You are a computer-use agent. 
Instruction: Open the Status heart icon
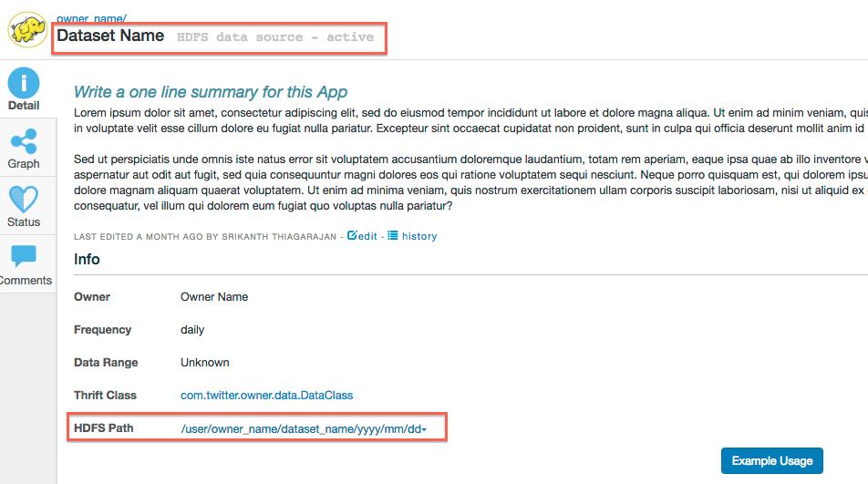click(24, 200)
